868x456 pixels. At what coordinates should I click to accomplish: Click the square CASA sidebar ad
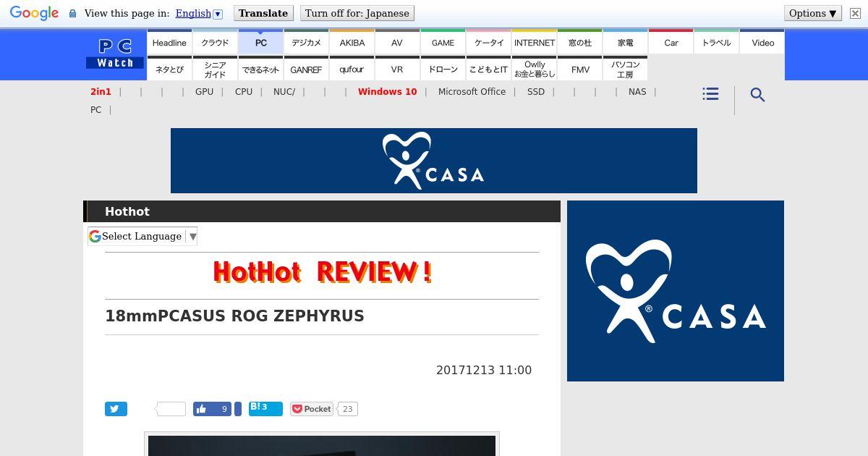point(676,291)
